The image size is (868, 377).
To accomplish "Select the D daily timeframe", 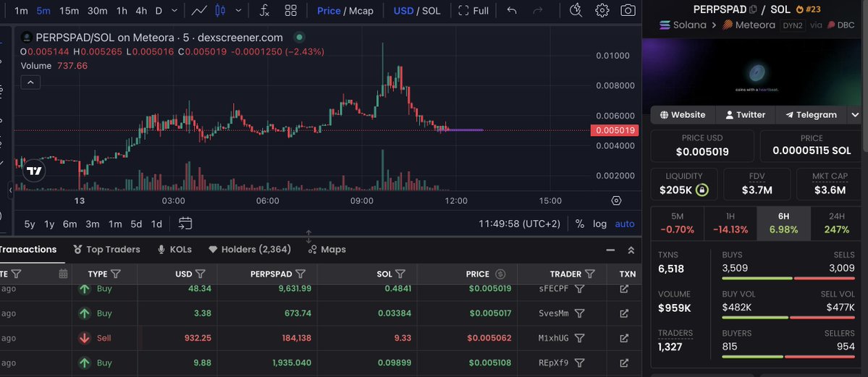I will point(159,11).
